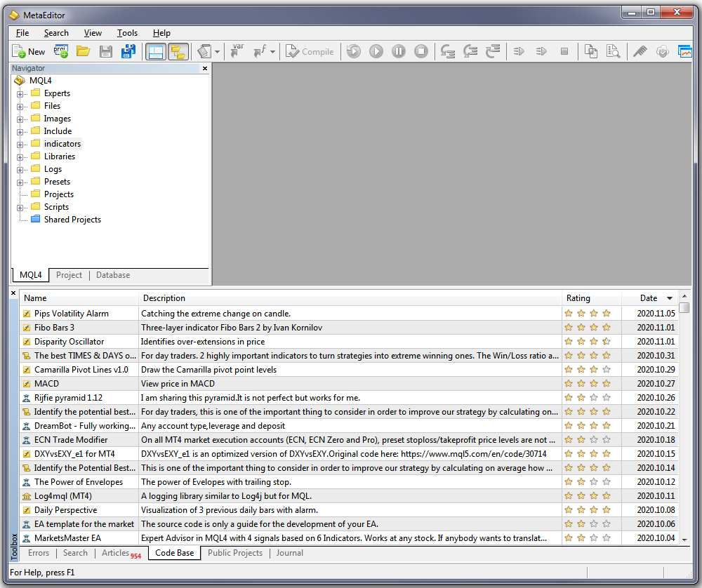The image size is (702, 588).
Task: Click the Find in Files magnifier icon
Action: (614, 51)
